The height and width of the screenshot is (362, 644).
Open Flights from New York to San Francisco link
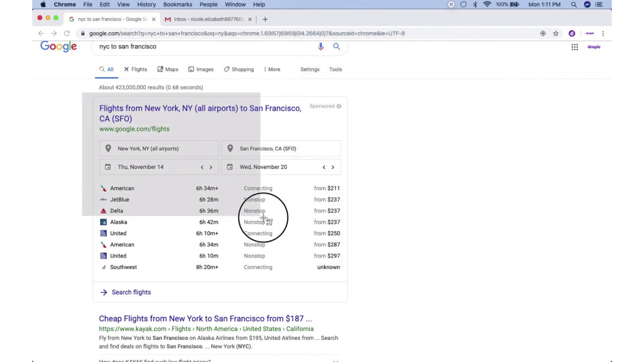click(200, 113)
